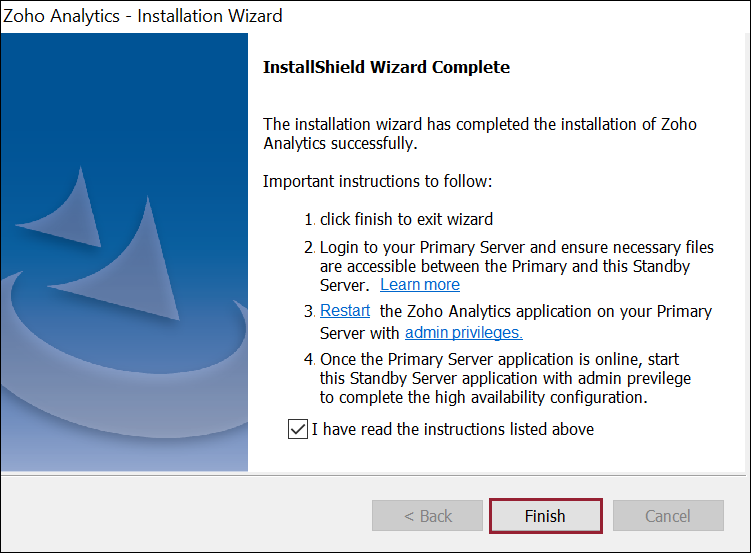The height and width of the screenshot is (553, 751).
Task: Click the disabled Cancel button
Action: pyautogui.click(x=668, y=516)
